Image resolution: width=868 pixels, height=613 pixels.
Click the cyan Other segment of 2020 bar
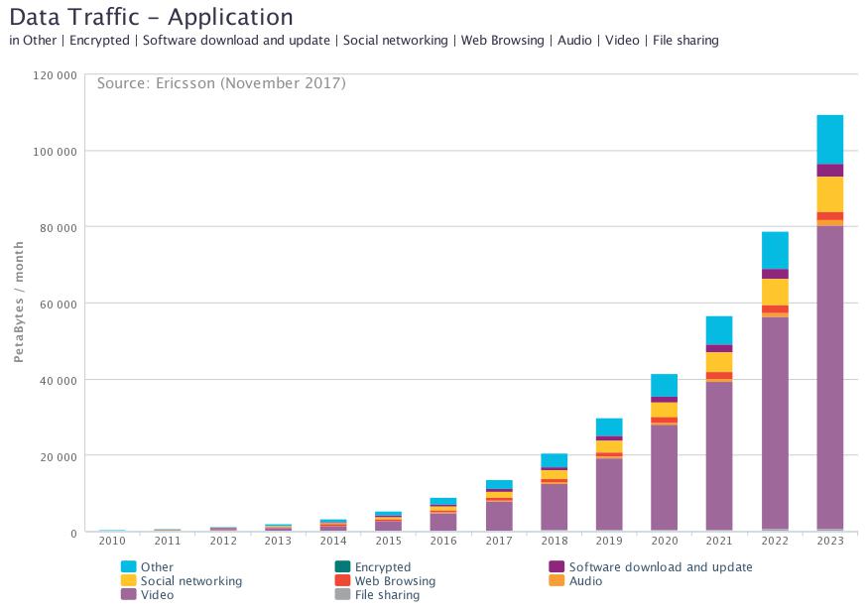[x=664, y=385]
